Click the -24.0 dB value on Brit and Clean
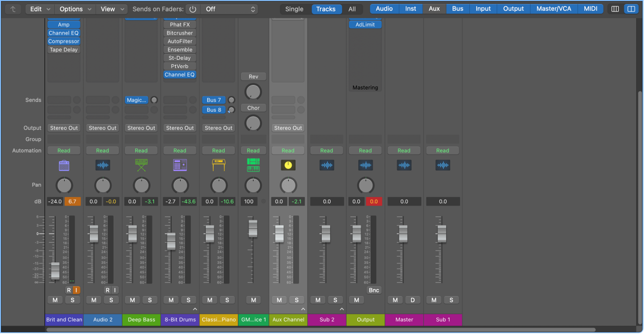 coord(55,202)
